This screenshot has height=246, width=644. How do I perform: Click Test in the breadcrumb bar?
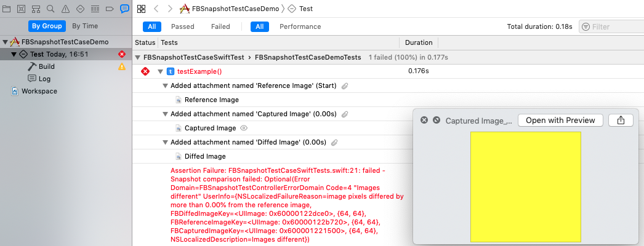click(x=306, y=9)
